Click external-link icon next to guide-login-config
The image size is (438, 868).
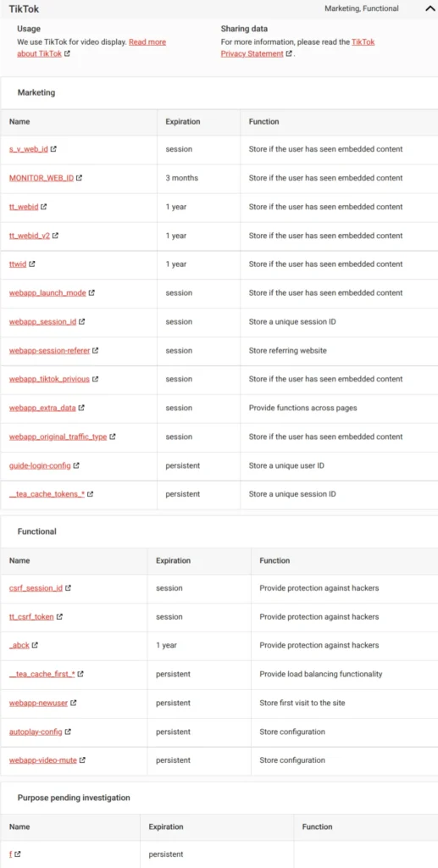[x=76, y=466]
